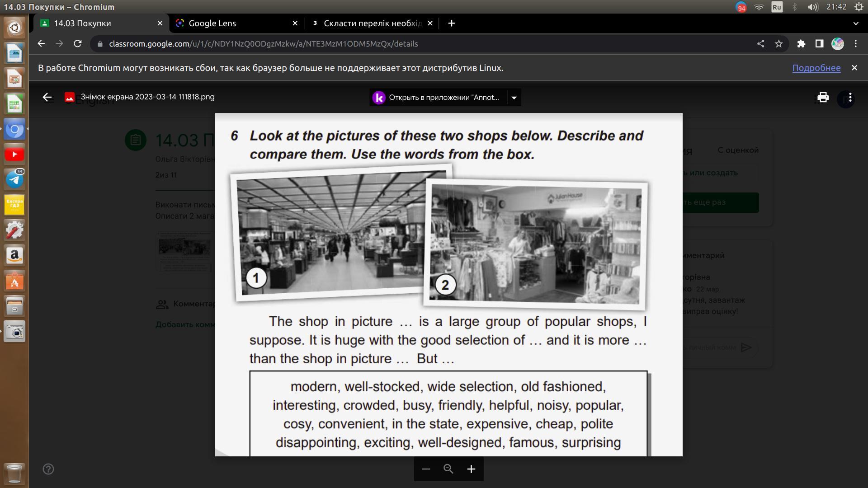Open Telegram from the dock
This screenshot has width=868, height=488.
(x=14, y=180)
